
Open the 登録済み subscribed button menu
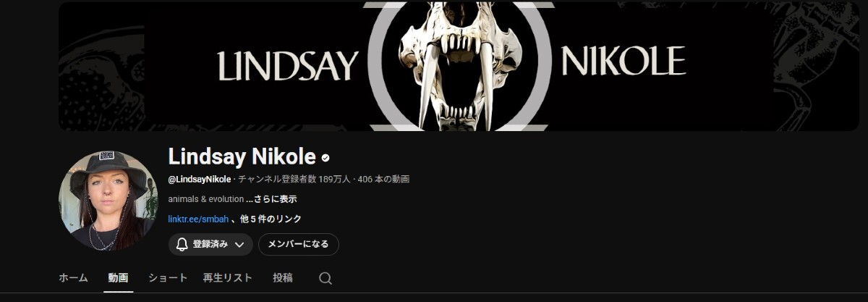tap(210, 245)
